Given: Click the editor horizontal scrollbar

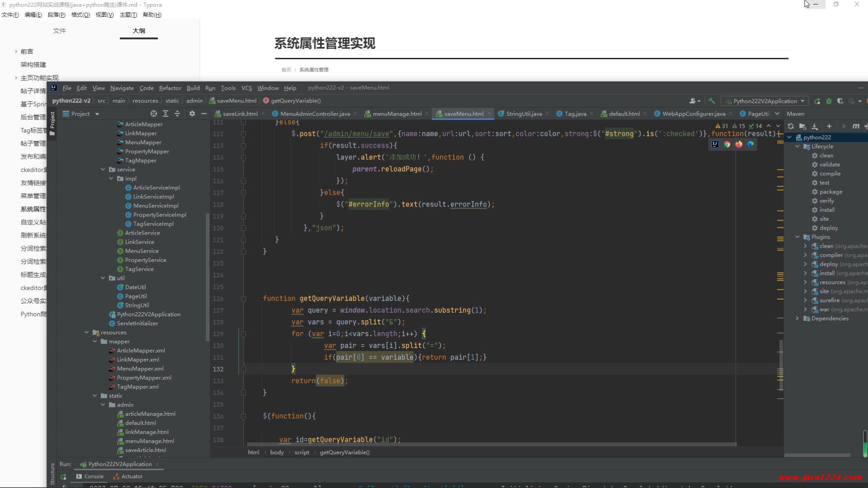Looking at the screenshot, I should coord(491,445).
